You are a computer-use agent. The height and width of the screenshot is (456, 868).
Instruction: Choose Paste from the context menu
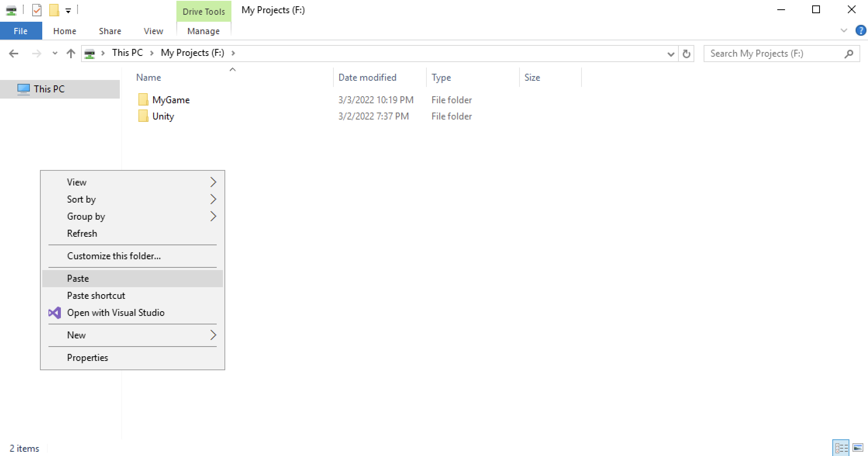(78, 279)
